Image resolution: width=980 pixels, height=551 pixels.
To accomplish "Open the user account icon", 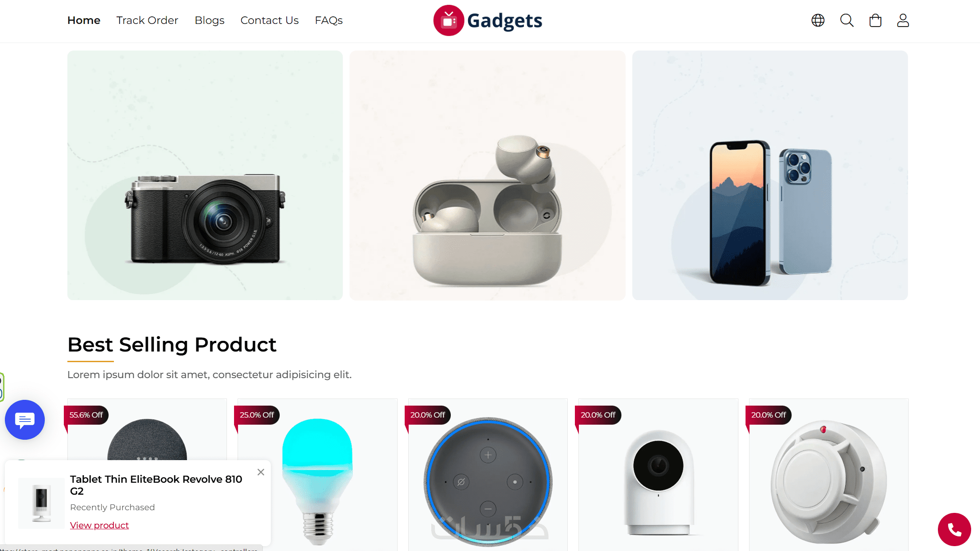I will [903, 20].
